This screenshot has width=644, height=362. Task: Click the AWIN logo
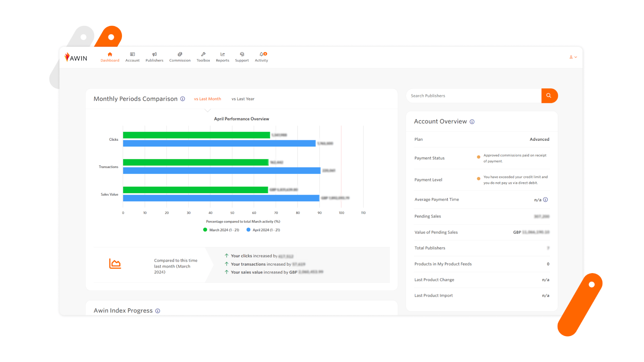[x=76, y=57]
